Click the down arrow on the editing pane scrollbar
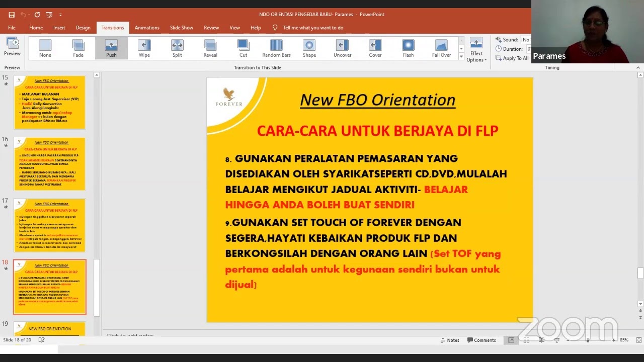The width and height of the screenshot is (644, 362). [640, 304]
